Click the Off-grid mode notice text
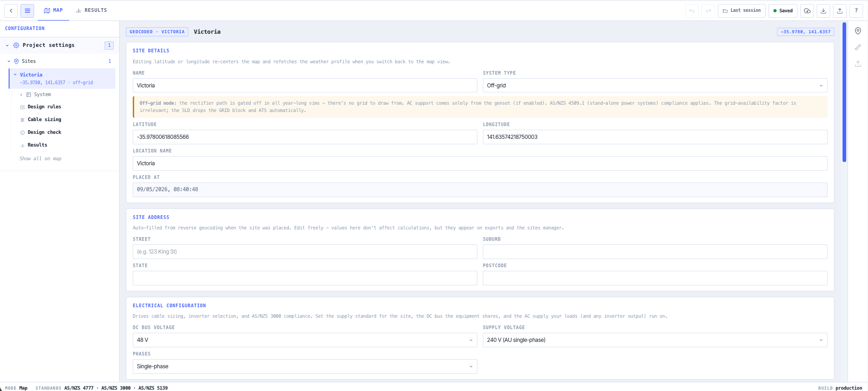 (480, 107)
